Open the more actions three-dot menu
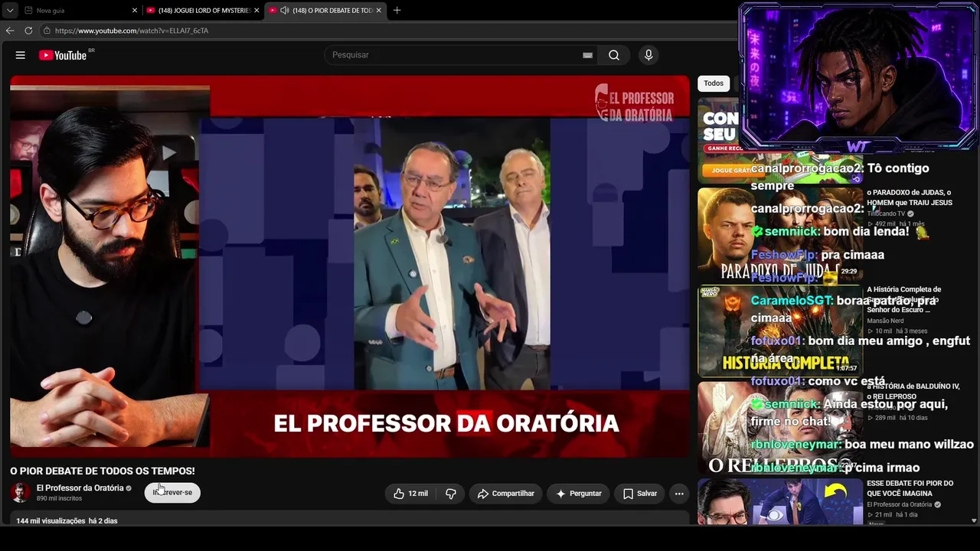Screen dimensions: 980x551 point(679,494)
